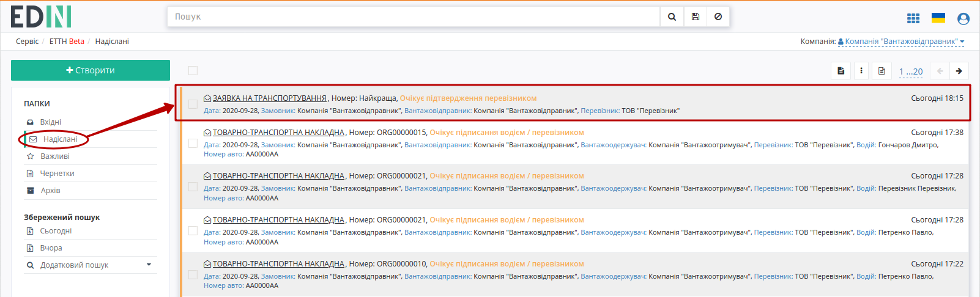Open the ТОВАРНО-ТРАНСПОРТНА НАКЛАДНА numbered ORG00000015

278,133
